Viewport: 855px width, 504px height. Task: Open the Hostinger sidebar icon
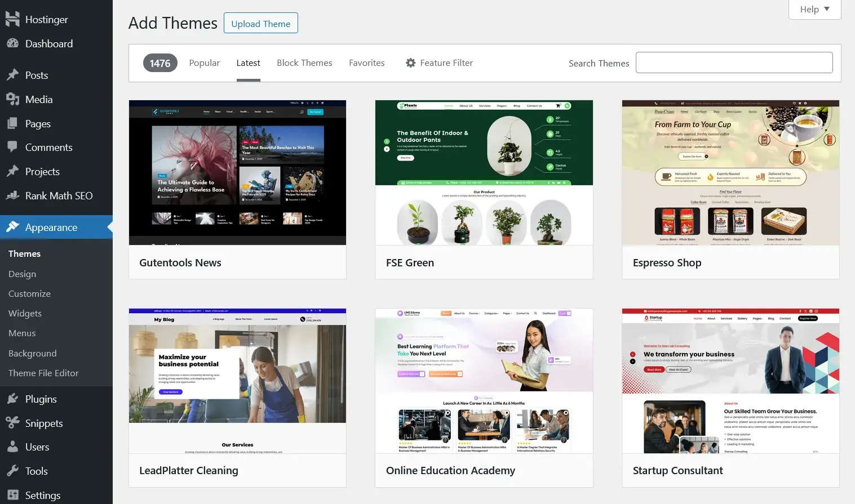pos(12,19)
